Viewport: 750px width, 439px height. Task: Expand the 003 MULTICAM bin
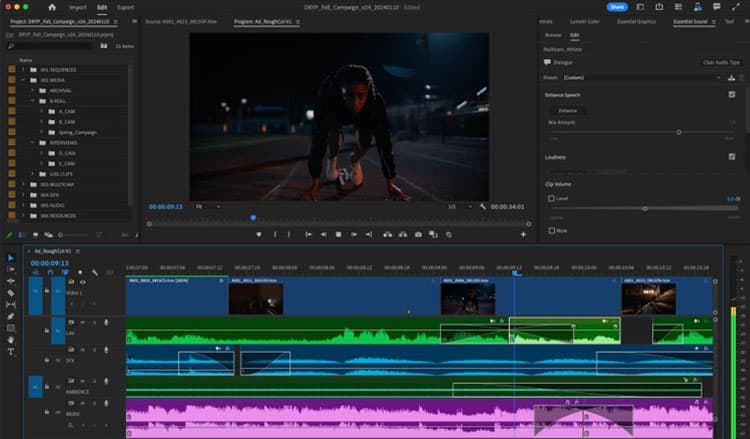pyautogui.click(x=23, y=185)
